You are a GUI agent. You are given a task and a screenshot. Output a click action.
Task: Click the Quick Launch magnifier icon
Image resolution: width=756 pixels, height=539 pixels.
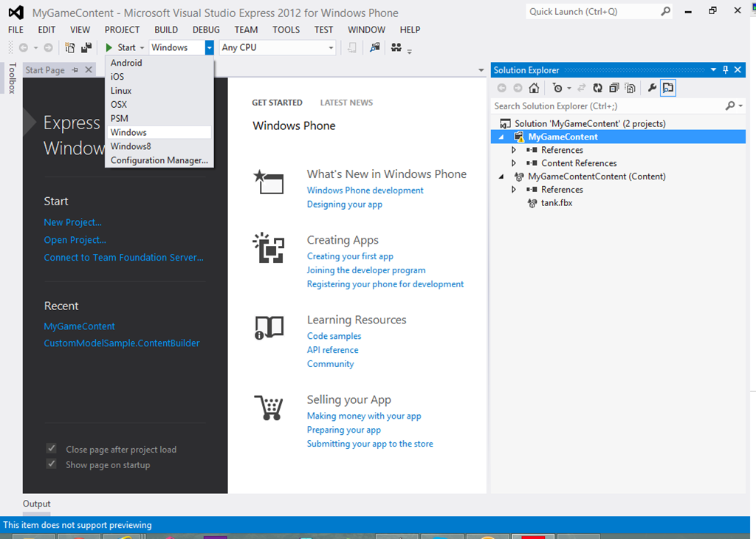tap(665, 11)
